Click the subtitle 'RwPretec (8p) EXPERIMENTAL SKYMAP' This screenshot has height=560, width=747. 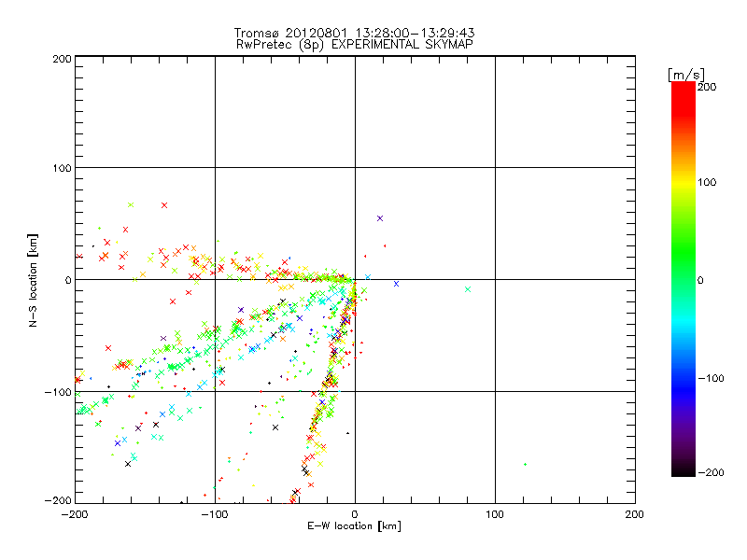(354, 45)
